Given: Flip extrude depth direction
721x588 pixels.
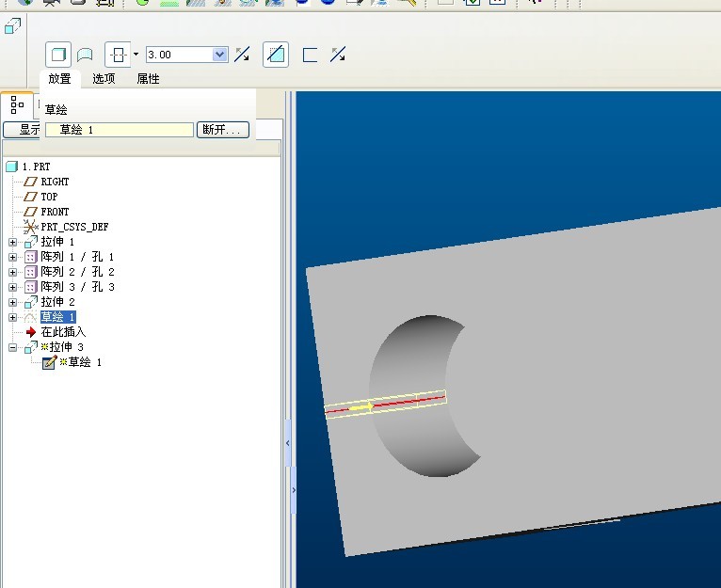Looking at the screenshot, I should point(242,55).
